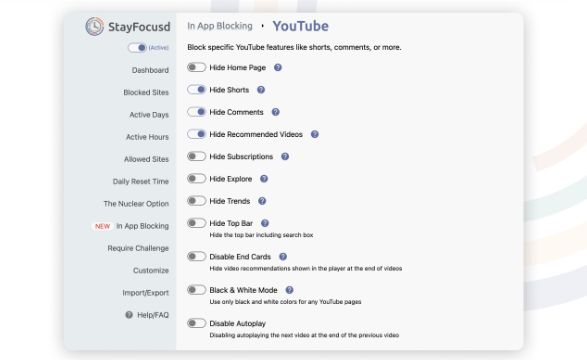587x360 pixels.
Task: Enable the Hide Subscriptions toggle
Action: [x=197, y=156]
